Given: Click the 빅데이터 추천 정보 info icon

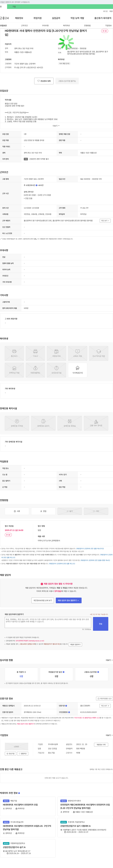Looking at the screenshot, I should [19, 793].
